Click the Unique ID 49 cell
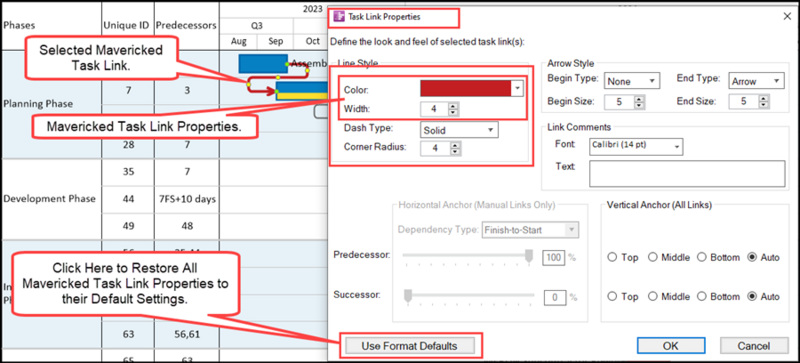Screen dimensions: 800x363 pyautogui.click(x=127, y=226)
